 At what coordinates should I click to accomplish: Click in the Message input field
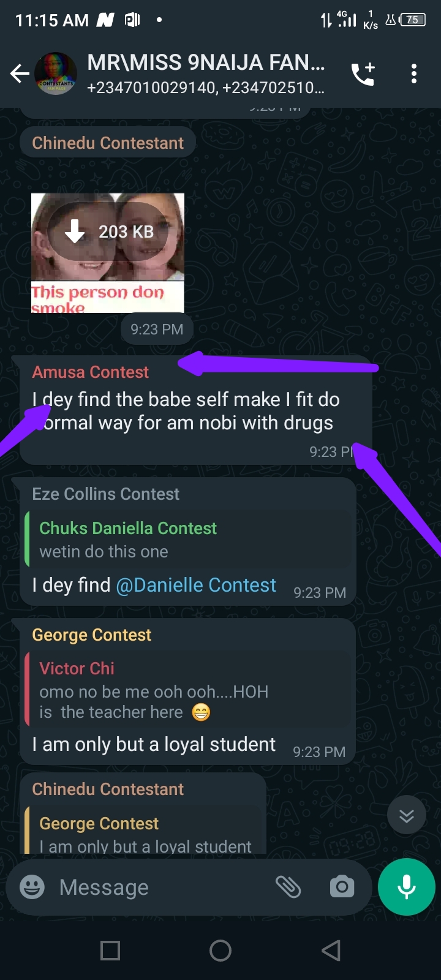coord(162,887)
